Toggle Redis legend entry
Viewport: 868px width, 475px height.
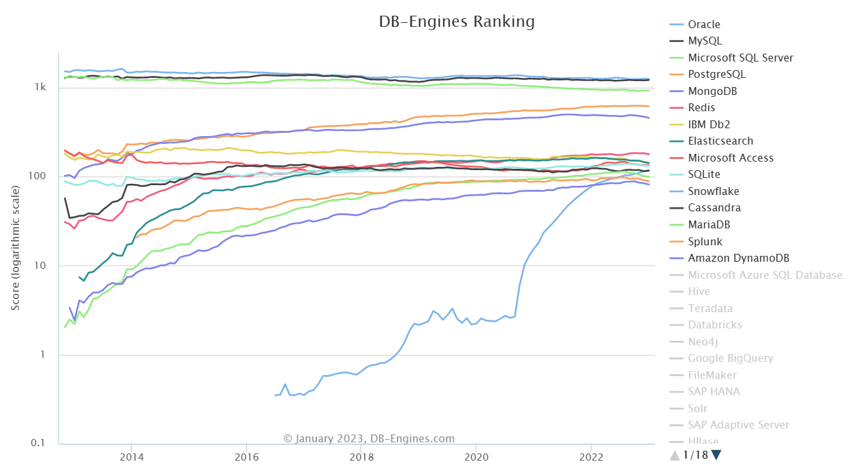pos(693,108)
